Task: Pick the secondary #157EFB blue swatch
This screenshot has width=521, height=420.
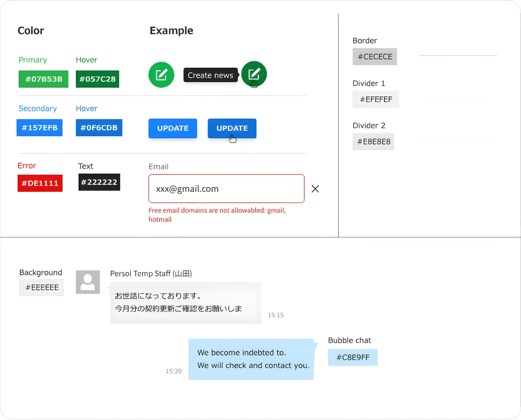Action: click(40, 128)
